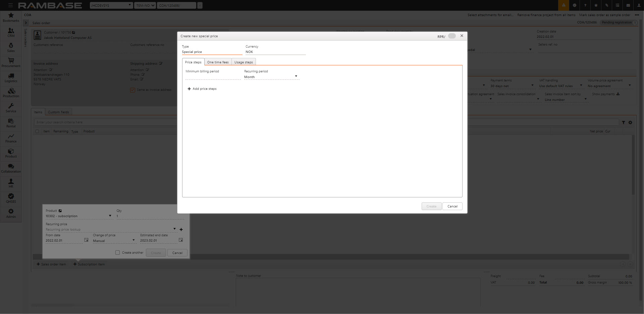Image resolution: width=644 pixels, height=314 pixels.
Task: Switch to the Usage steps tab
Action: pos(244,62)
